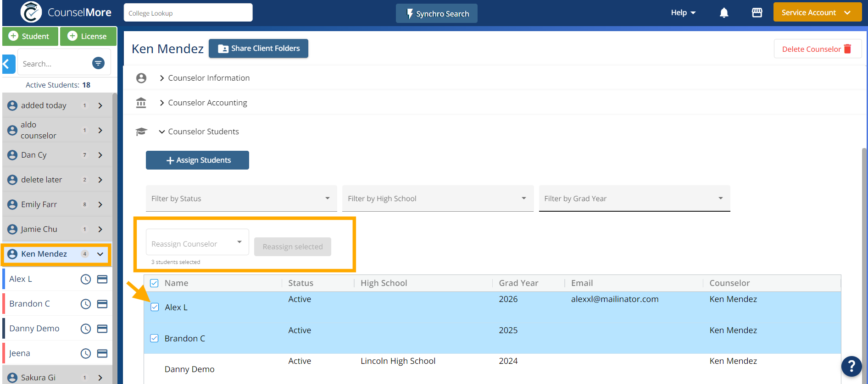Sort by Email column header
868x384 pixels.
(582, 283)
